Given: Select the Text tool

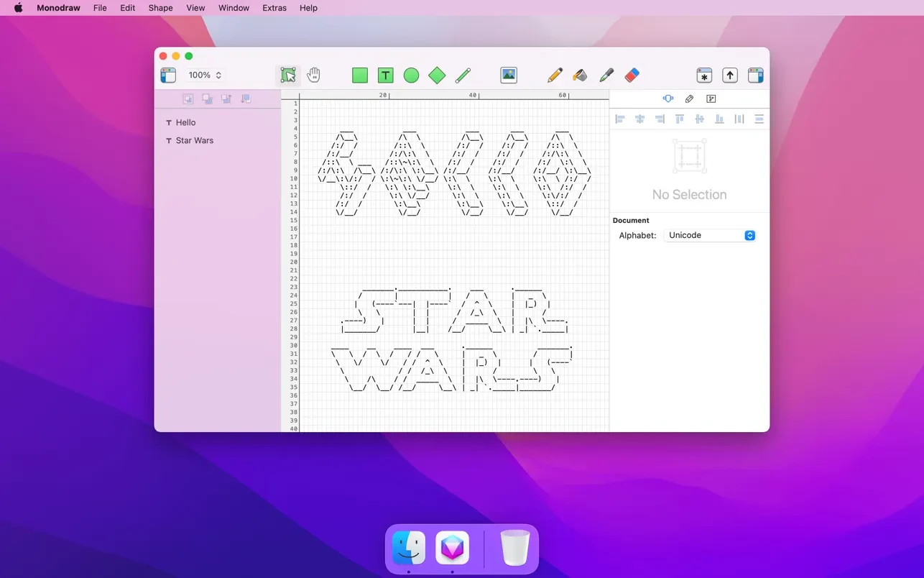Looking at the screenshot, I should click(x=386, y=75).
